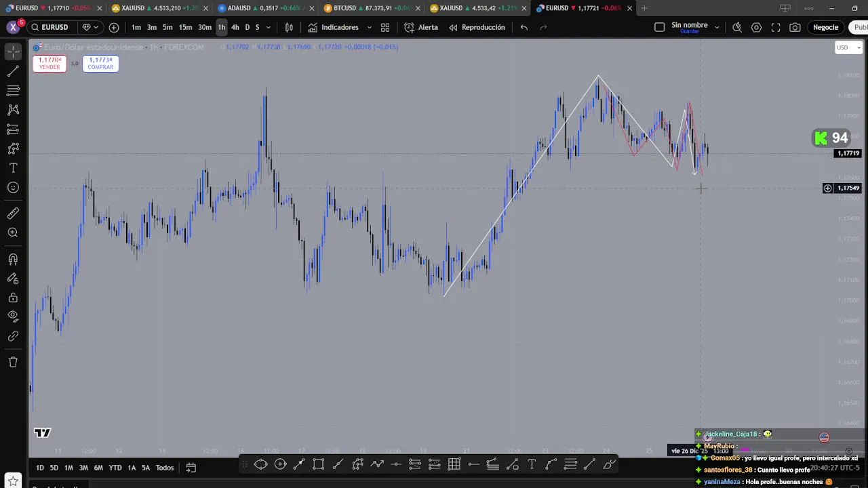This screenshot has width=868, height=488.
Task: Click the Indicadores button
Action: pos(333,27)
